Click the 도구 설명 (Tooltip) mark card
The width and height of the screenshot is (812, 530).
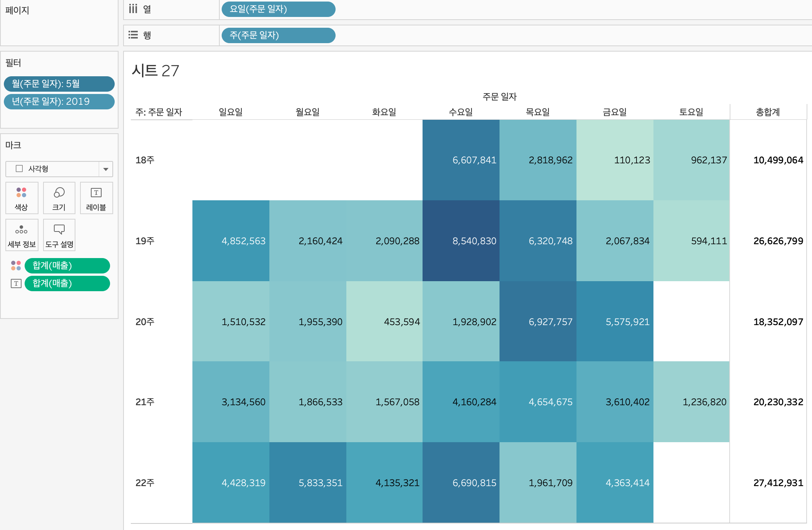(59, 235)
